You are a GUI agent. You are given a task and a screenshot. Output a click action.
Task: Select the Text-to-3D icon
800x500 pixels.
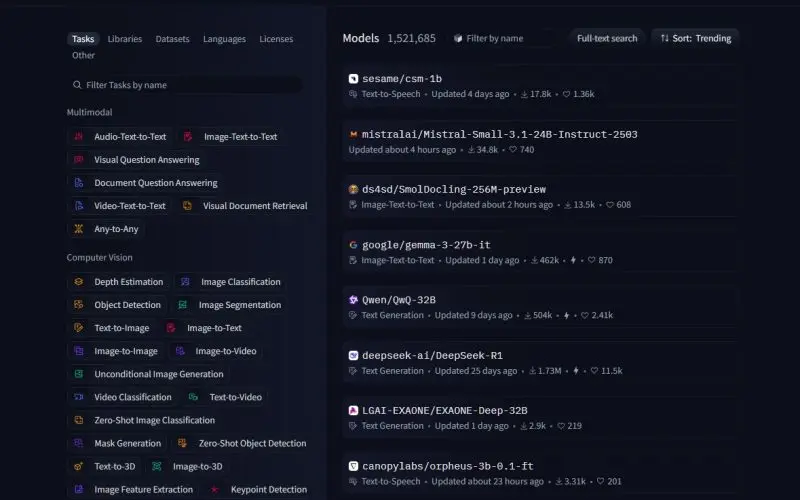click(79, 466)
